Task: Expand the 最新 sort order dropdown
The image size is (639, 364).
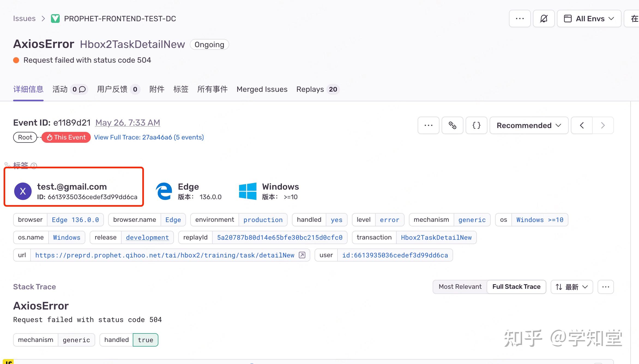Action: coord(572,287)
